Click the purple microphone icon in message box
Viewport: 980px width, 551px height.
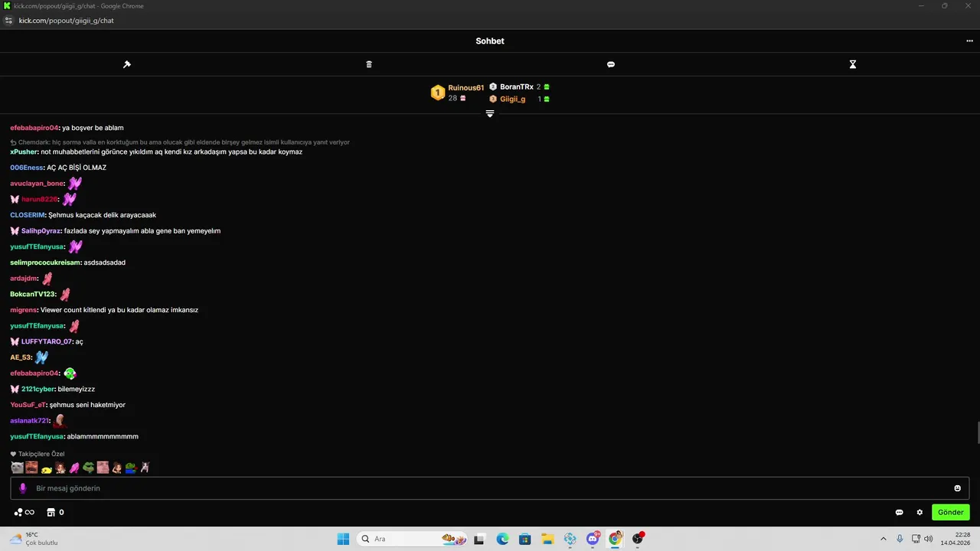pos(23,488)
